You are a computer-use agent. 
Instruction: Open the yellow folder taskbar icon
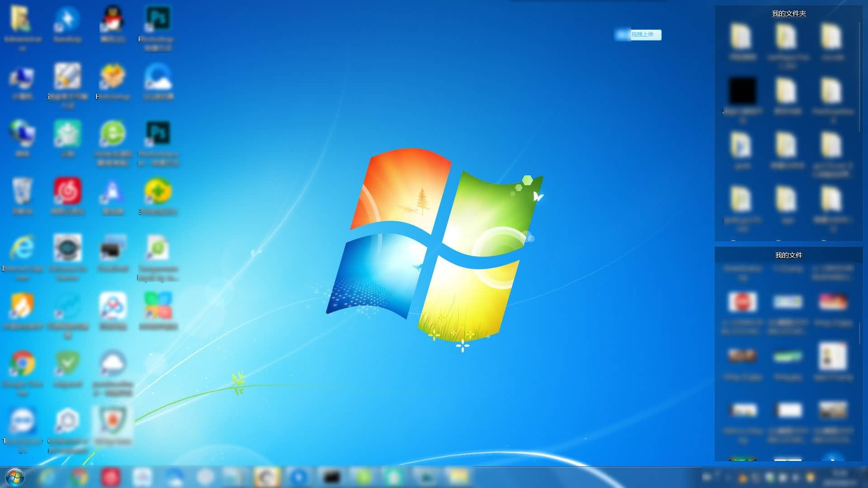[x=458, y=477]
